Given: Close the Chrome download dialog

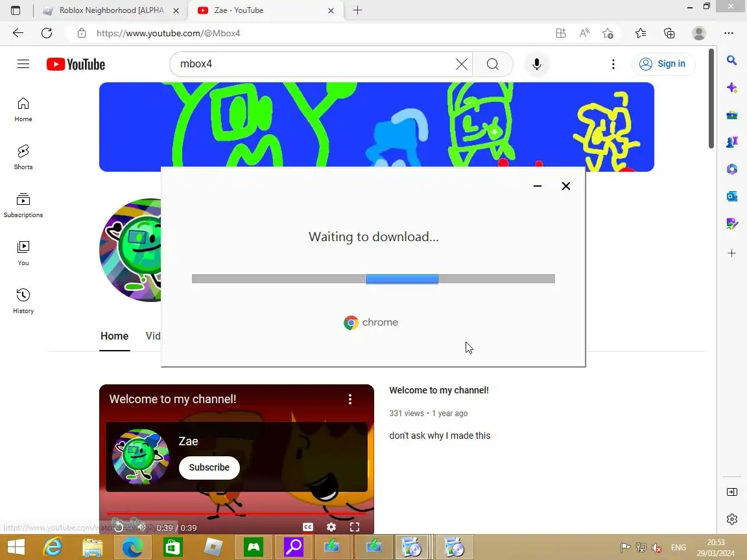Looking at the screenshot, I should pyautogui.click(x=565, y=186).
